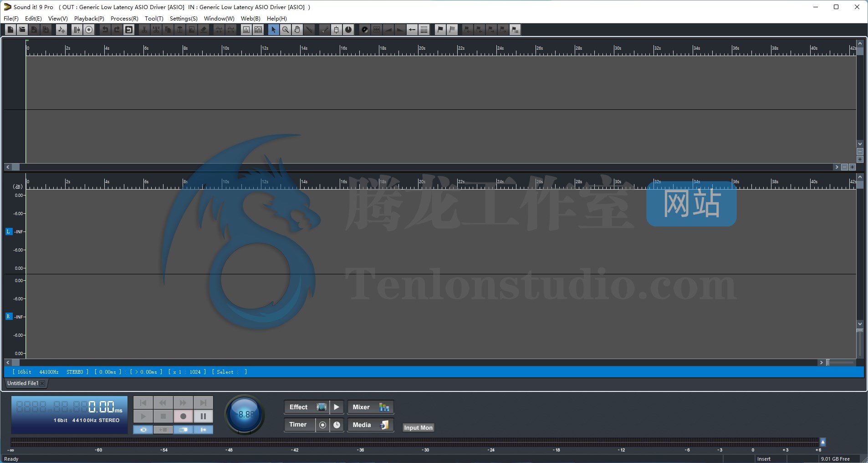Click the level meter graph icon

point(246,30)
